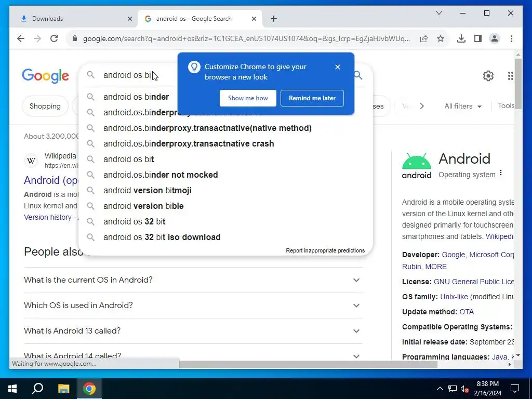Click Remind me later button
Image resolution: width=532 pixels, height=399 pixels.
click(x=312, y=98)
